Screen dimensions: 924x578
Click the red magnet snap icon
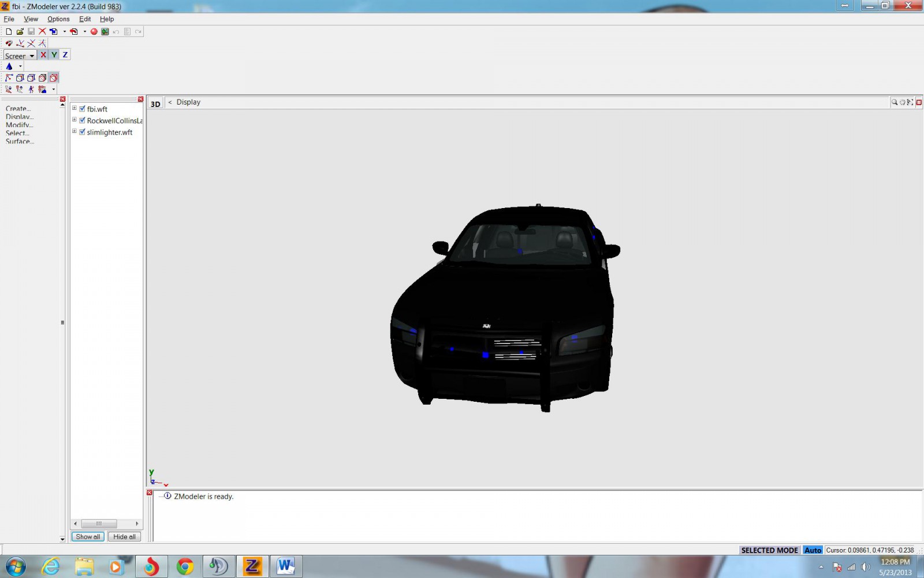point(9,43)
